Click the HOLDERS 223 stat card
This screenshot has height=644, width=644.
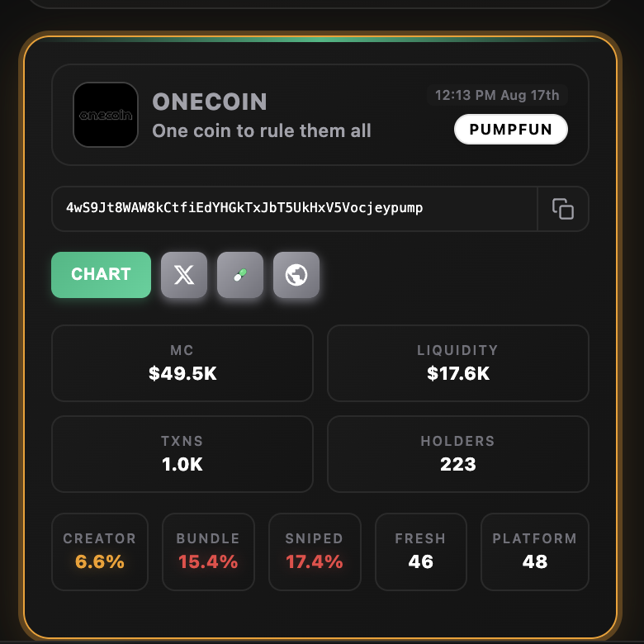(458, 454)
